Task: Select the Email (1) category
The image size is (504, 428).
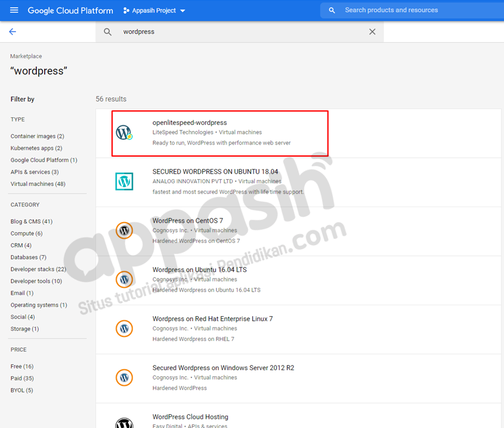Action: tap(22, 293)
